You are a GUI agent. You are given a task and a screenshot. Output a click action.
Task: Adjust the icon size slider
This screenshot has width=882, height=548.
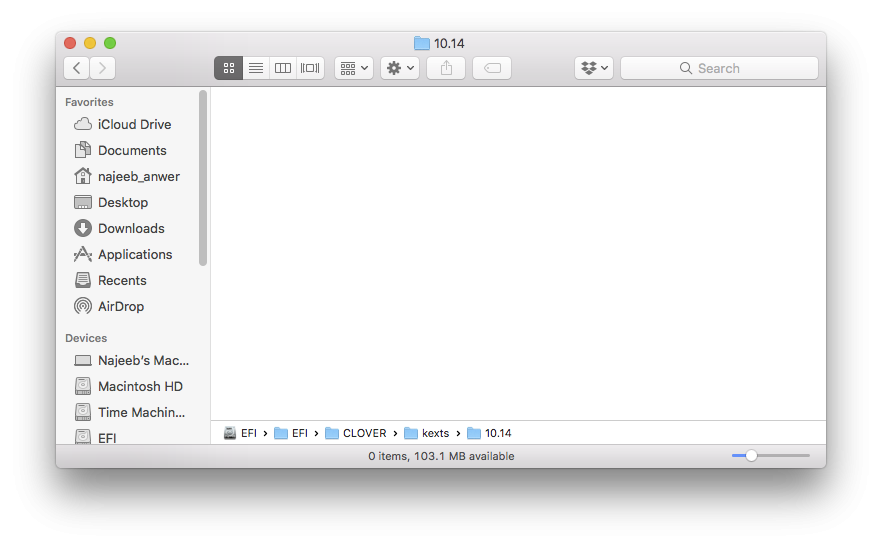pyautogui.click(x=752, y=456)
